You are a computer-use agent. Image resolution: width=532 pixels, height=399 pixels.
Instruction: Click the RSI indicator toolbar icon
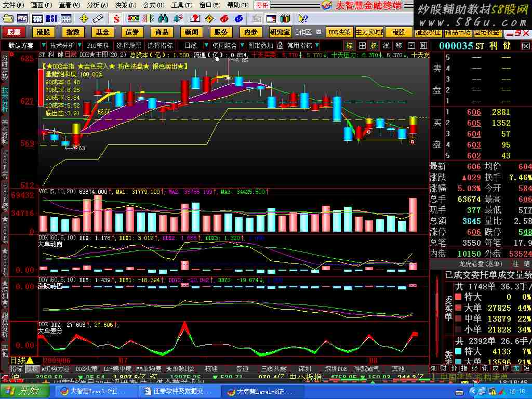(51, 18)
